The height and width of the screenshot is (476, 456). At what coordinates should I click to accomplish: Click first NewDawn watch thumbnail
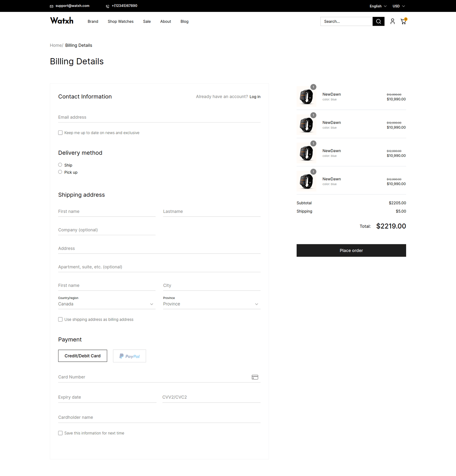306,97
